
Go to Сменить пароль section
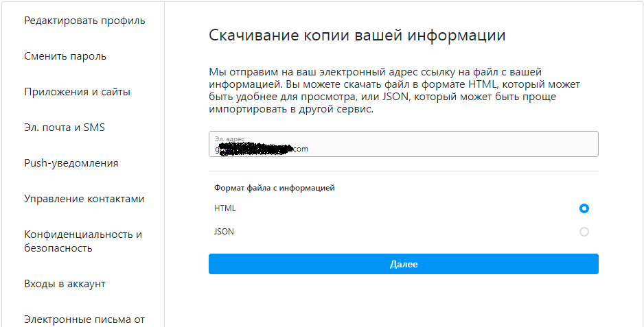65,56
